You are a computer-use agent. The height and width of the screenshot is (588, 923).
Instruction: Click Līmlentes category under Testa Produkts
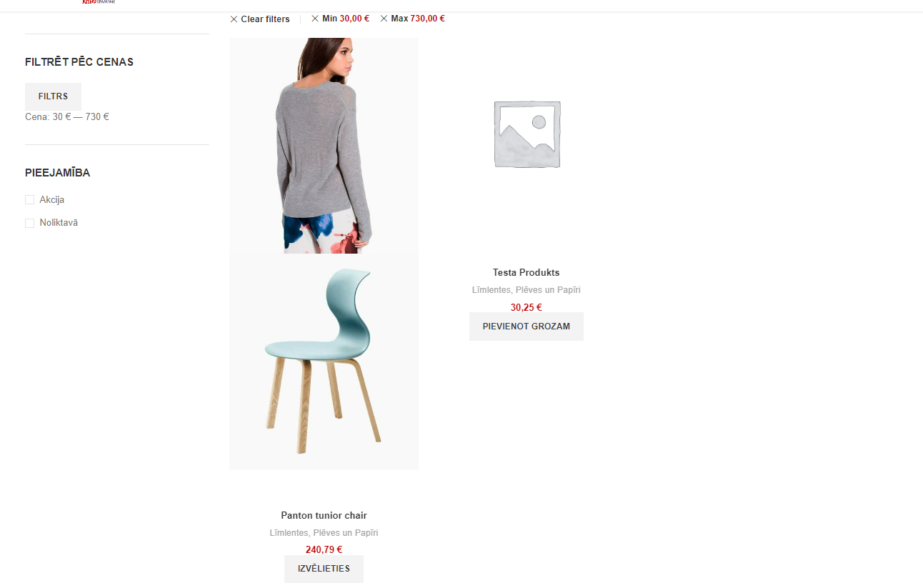click(x=491, y=290)
